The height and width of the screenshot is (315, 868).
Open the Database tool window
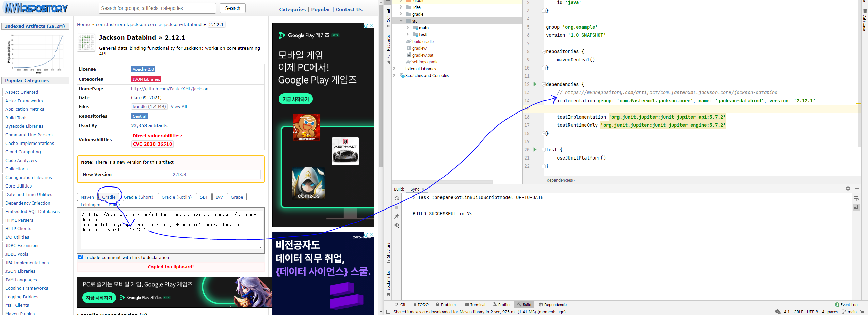(x=865, y=19)
